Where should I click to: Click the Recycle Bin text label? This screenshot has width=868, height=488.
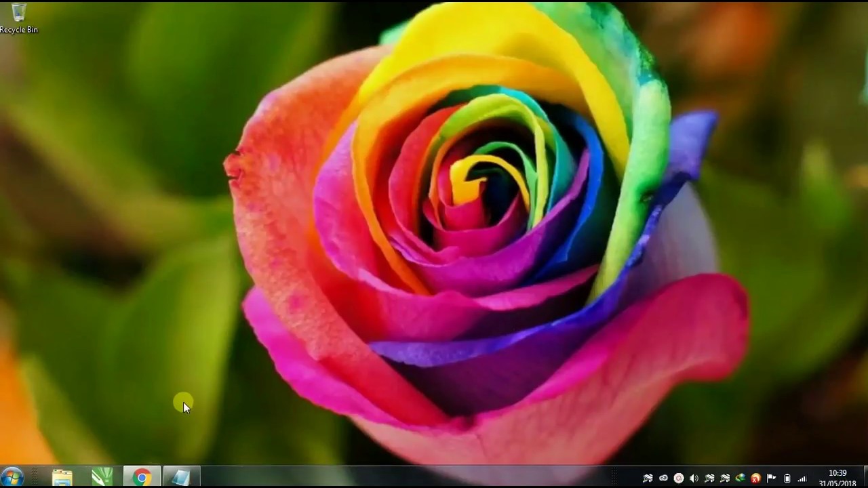pos(18,30)
